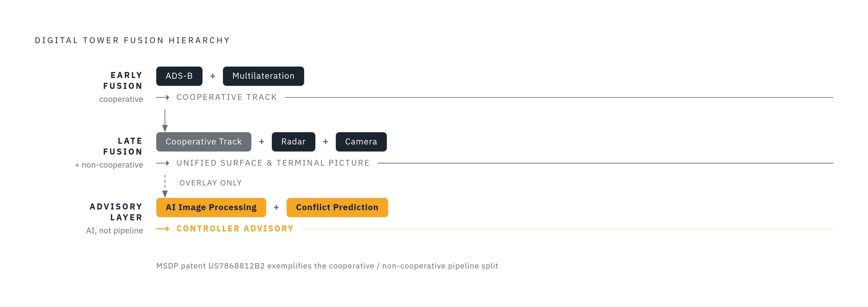Screen dimensions: 868x307
Task: Click the OVERLAY ONLY label
Action: pos(210,183)
